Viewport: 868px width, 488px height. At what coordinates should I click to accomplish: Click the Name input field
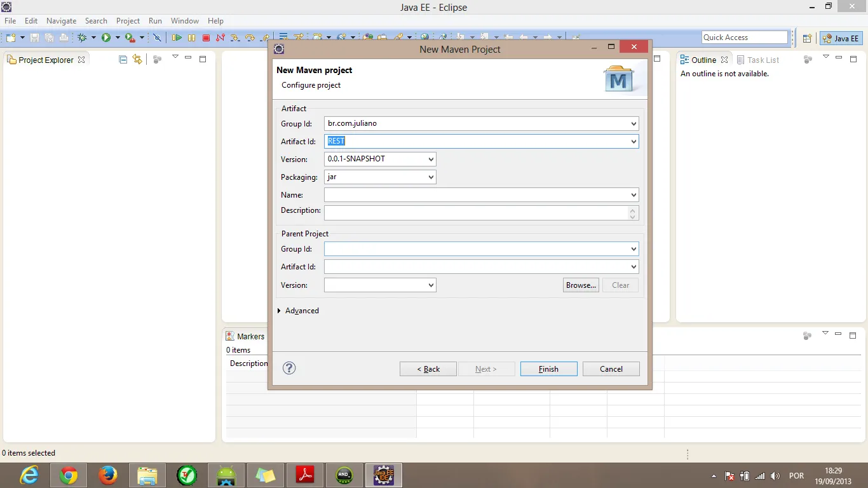pyautogui.click(x=477, y=195)
